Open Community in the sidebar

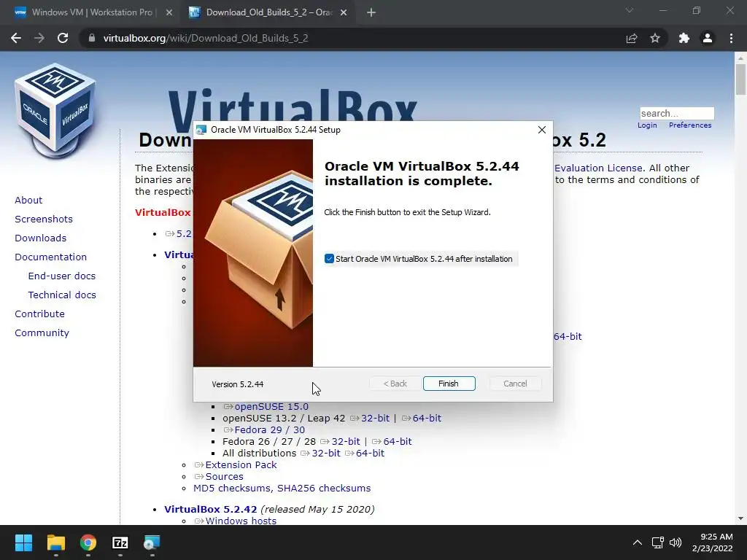coord(42,332)
